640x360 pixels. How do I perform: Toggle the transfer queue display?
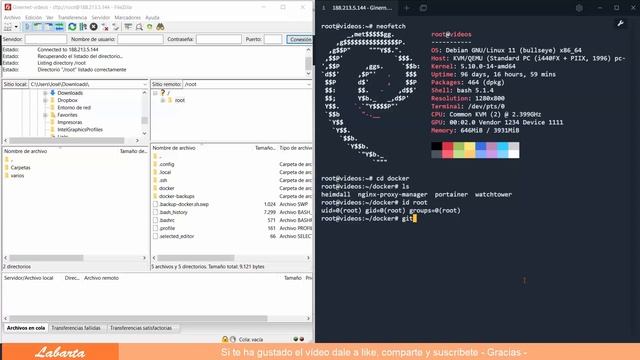coord(60,27)
